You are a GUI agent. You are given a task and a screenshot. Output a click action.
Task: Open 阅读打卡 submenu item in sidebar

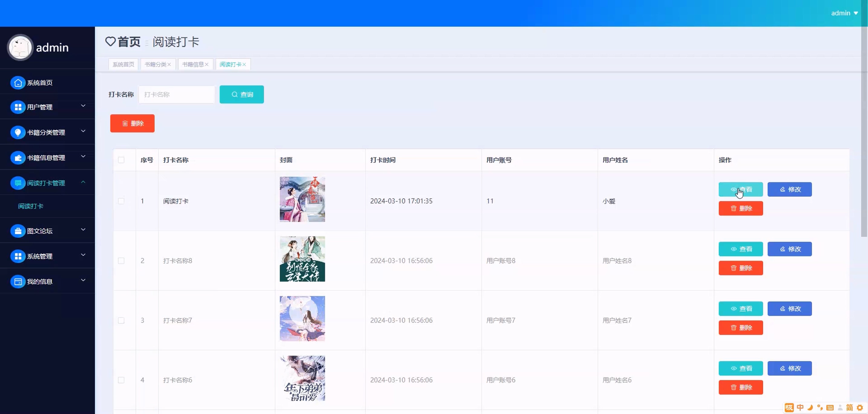click(31, 206)
